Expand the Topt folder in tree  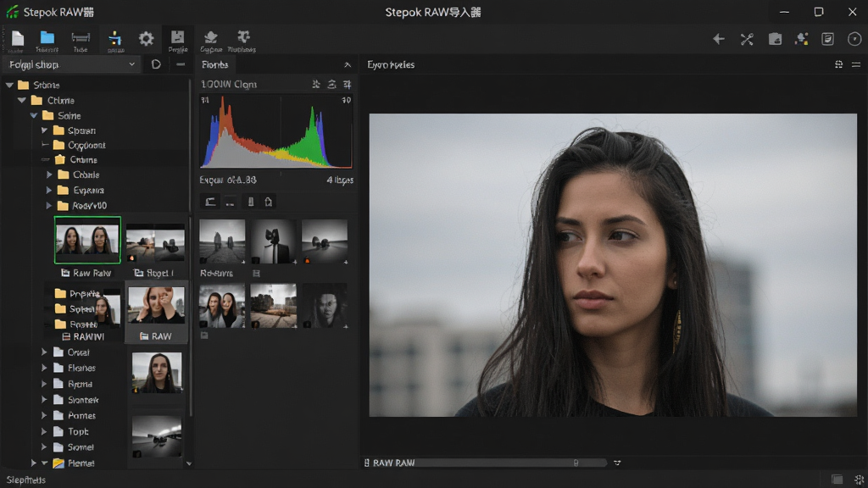pyautogui.click(x=44, y=431)
